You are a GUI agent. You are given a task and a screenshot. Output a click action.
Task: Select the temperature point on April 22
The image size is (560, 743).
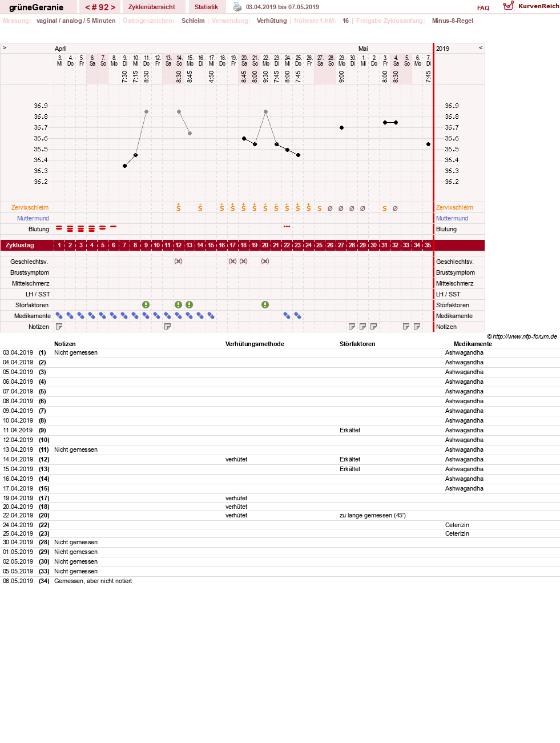(x=266, y=112)
